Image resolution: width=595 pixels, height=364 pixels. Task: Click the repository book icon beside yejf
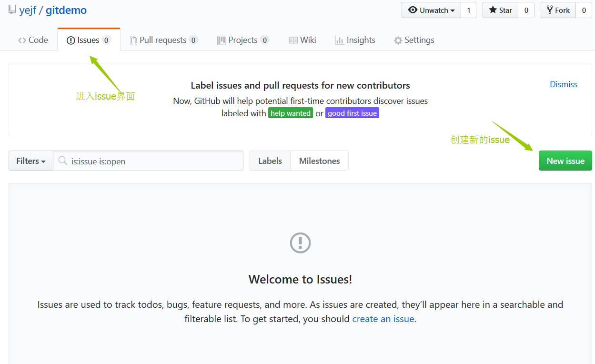click(x=12, y=10)
